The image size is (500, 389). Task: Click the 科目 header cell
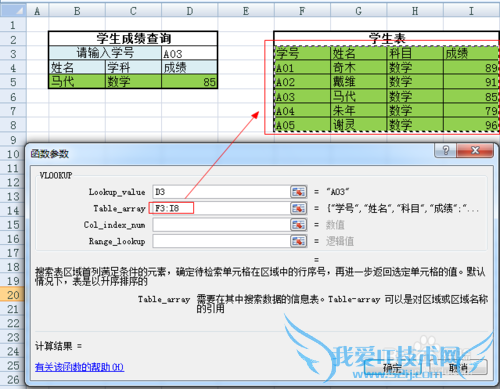pyautogui.click(x=415, y=53)
